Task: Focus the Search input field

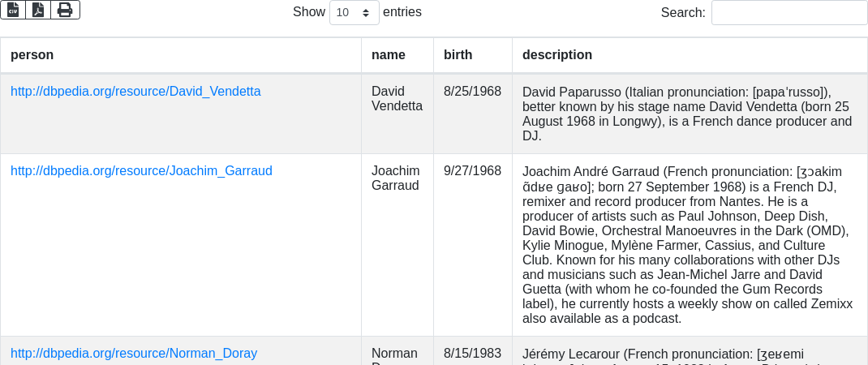Action: [789, 12]
